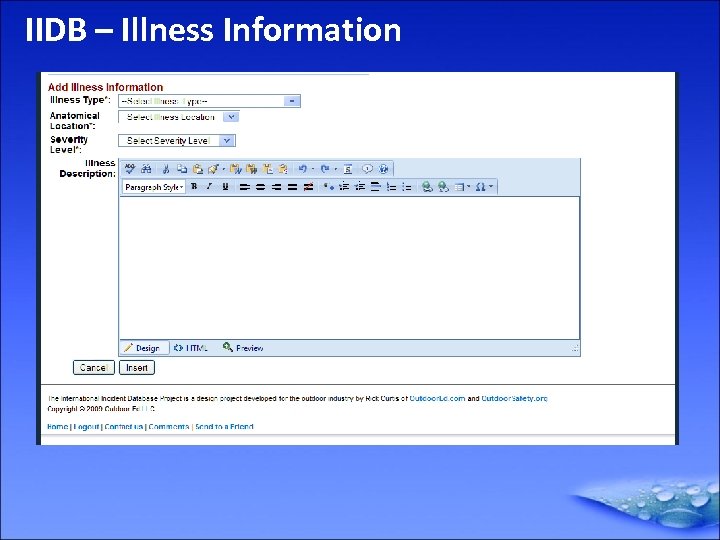
Task: Insert a numbered list
Action: (x=391, y=187)
